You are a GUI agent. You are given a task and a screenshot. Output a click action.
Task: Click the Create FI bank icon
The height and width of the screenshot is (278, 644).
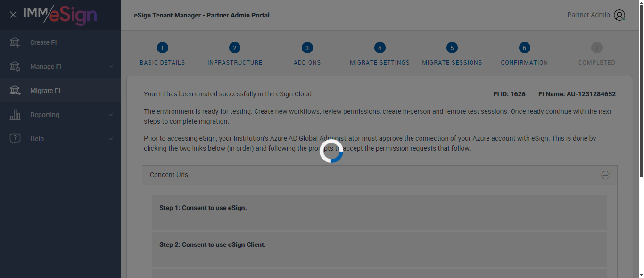point(15,42)
